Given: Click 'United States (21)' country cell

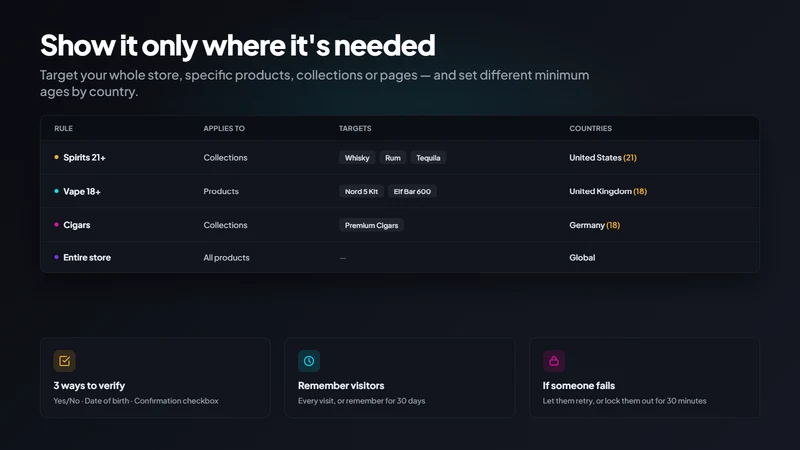Looking at the screenshot, I should coord(603,158).
